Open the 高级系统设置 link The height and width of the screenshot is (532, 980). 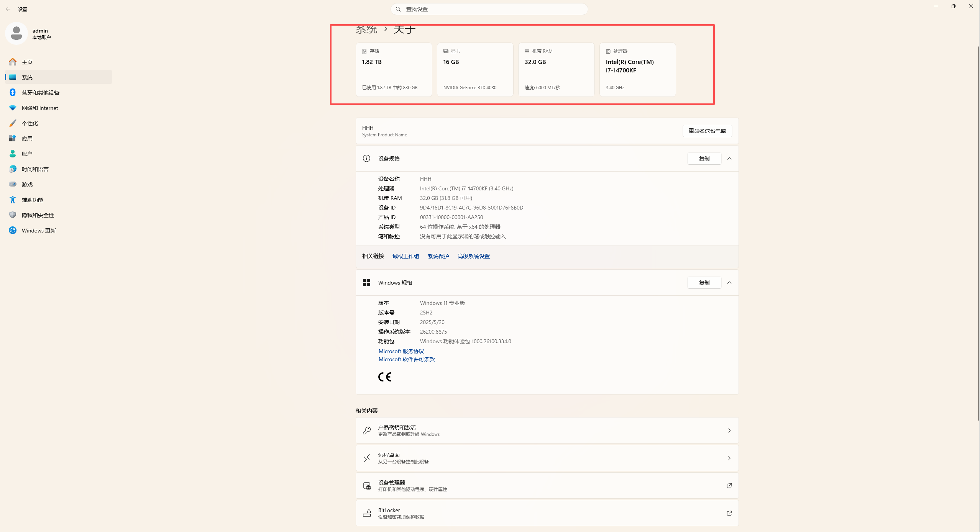[473, 256]
